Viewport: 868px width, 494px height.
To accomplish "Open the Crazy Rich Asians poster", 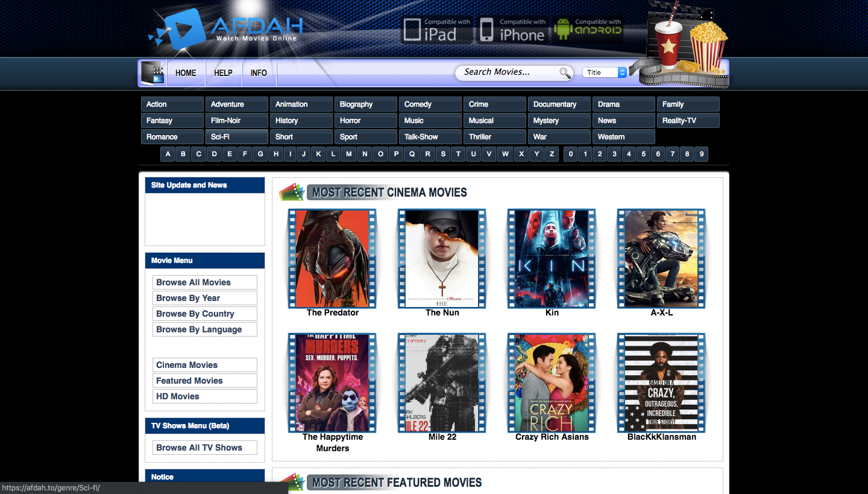I will coord(552,383).
